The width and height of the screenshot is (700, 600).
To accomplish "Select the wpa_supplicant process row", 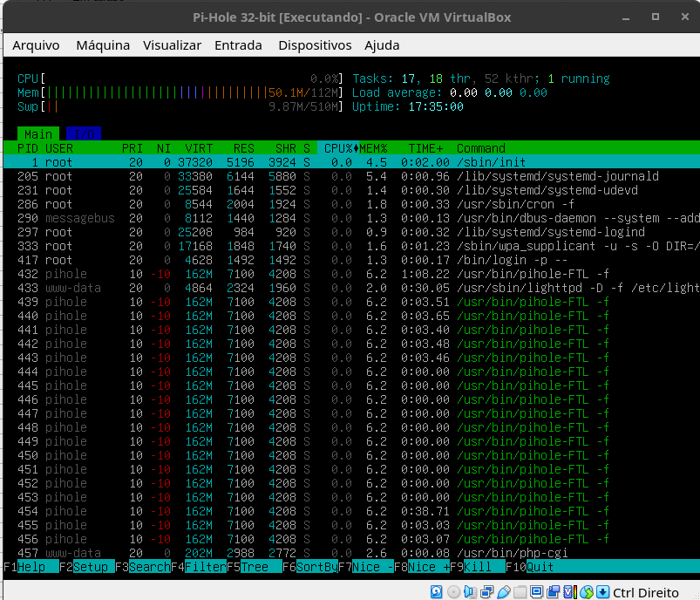I will coord(352,246).
